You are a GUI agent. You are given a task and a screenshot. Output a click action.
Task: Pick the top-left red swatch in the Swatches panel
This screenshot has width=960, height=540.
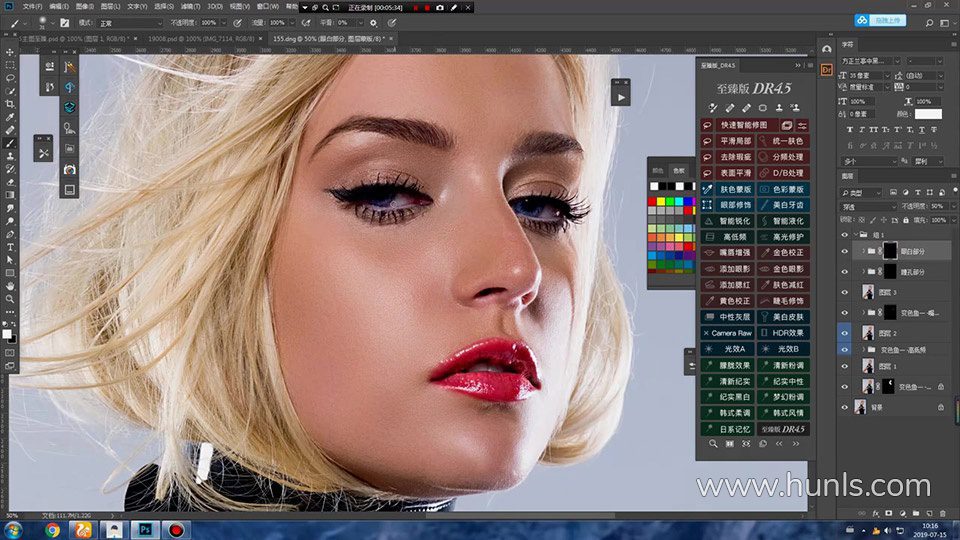coord(653,201)
